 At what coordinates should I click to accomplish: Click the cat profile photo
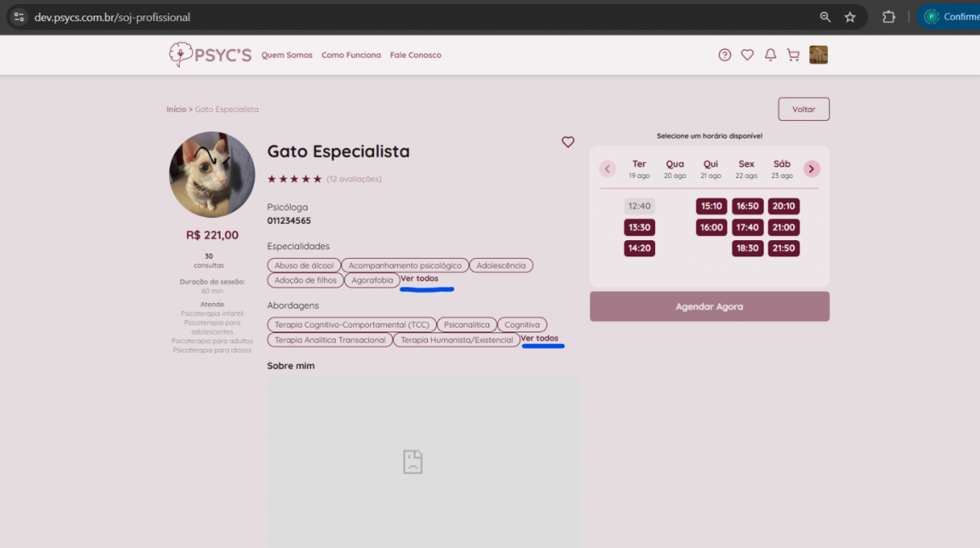coord(212,175)
